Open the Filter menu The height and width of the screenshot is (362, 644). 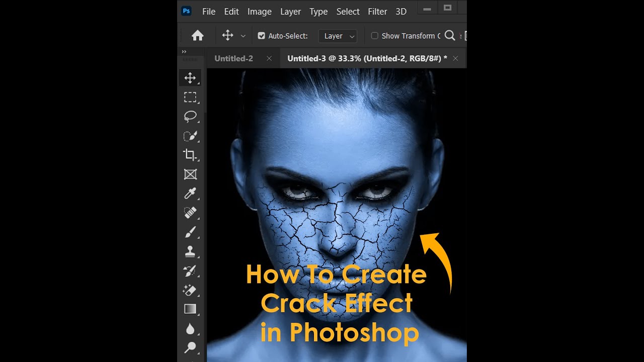pos(377,12)
